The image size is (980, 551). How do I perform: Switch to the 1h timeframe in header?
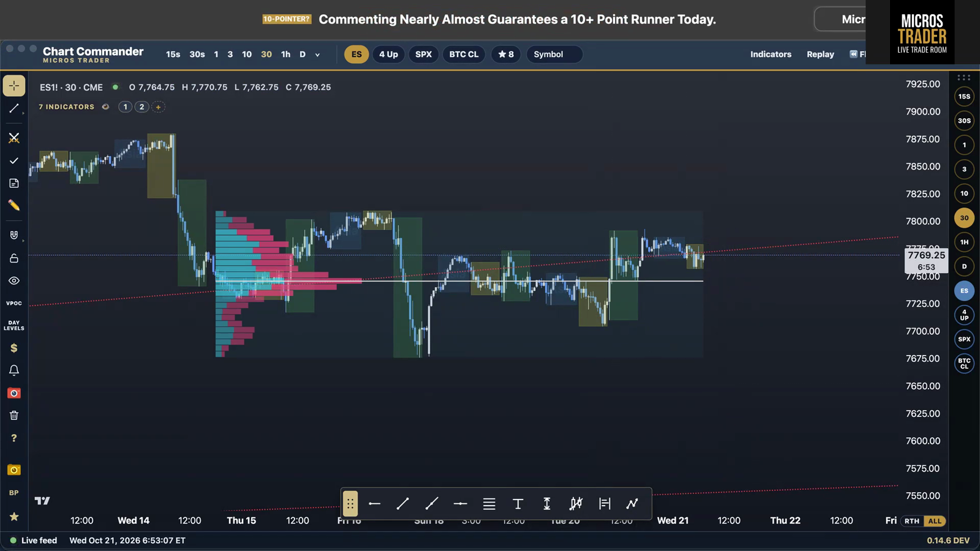[285, 54]
